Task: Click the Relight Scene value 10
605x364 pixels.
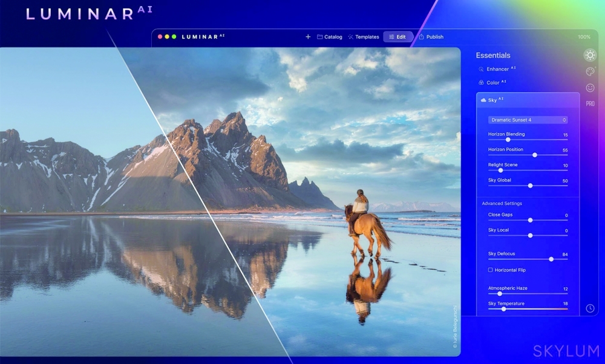Action: tap(565, 166)
